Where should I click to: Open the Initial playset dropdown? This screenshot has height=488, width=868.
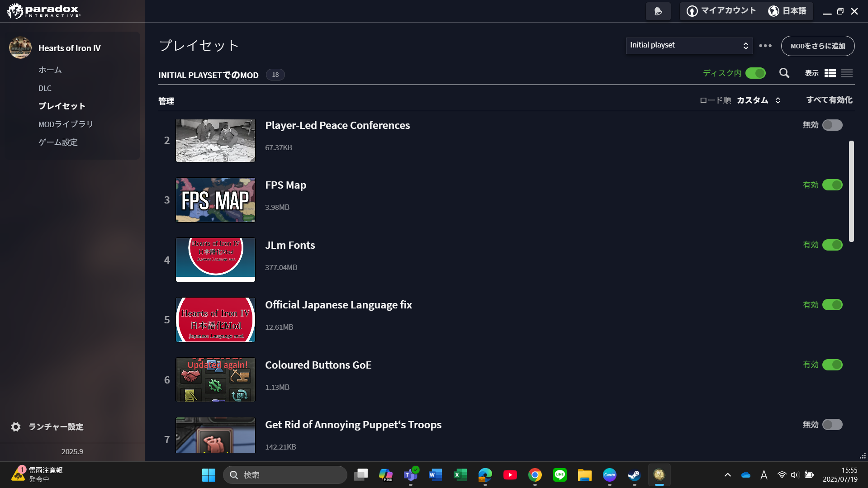tap(689, 46)
